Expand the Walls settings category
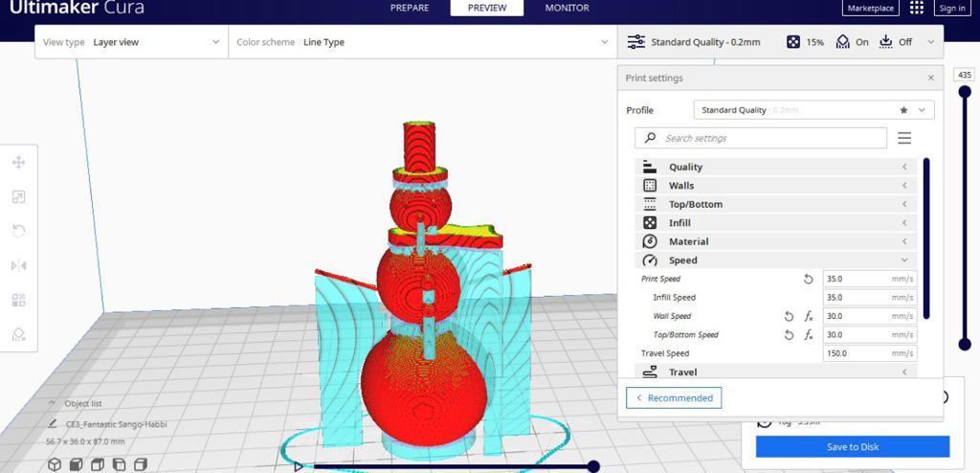 [x=776, y=186]
